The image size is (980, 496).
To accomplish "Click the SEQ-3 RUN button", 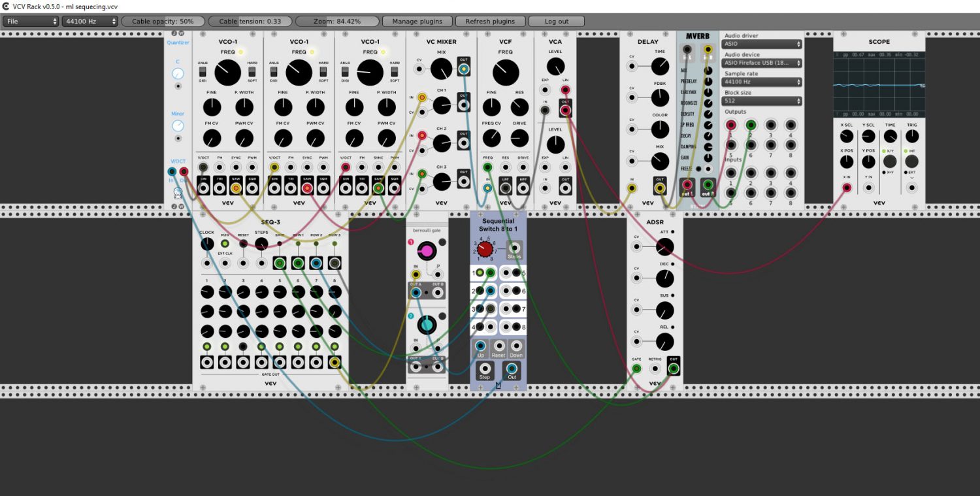I will pos(225,244).
